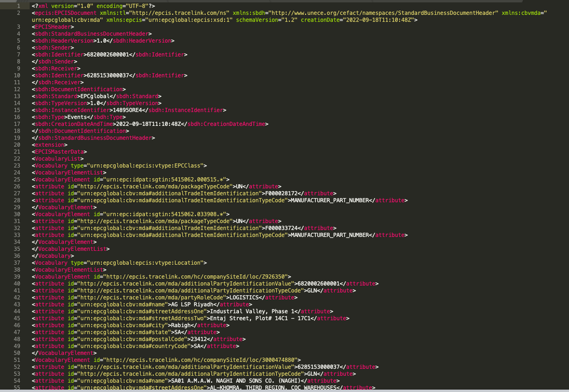Select the "Entaj Street, Plot# 14C1 – 17C1" address
Screen dimensions: 569x392
tap(260, 318)
